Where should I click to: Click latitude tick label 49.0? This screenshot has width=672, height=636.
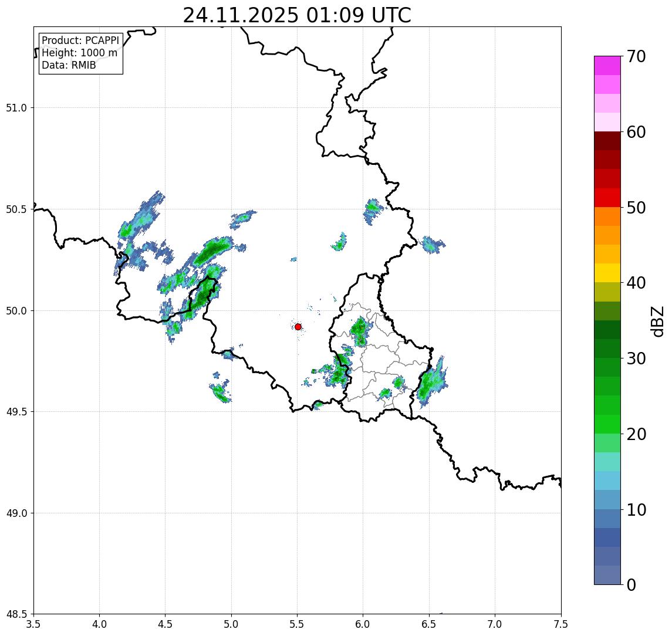(16, 513)
